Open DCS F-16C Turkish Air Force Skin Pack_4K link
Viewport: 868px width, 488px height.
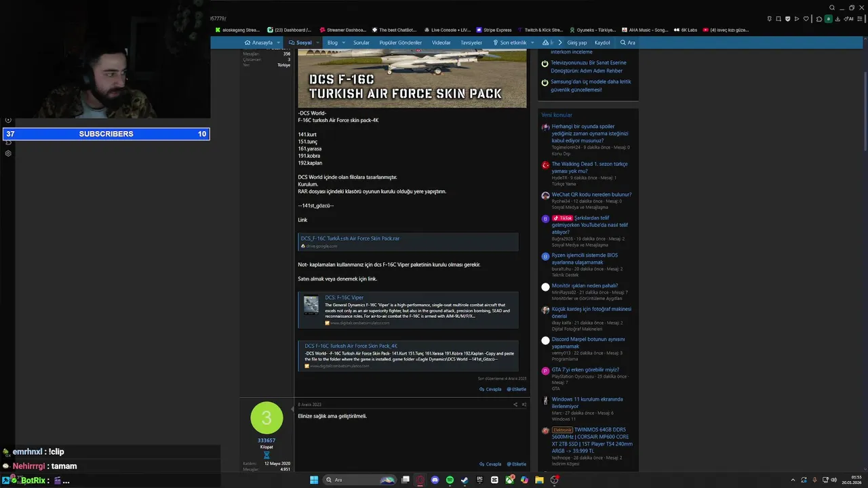click(351, 346)
